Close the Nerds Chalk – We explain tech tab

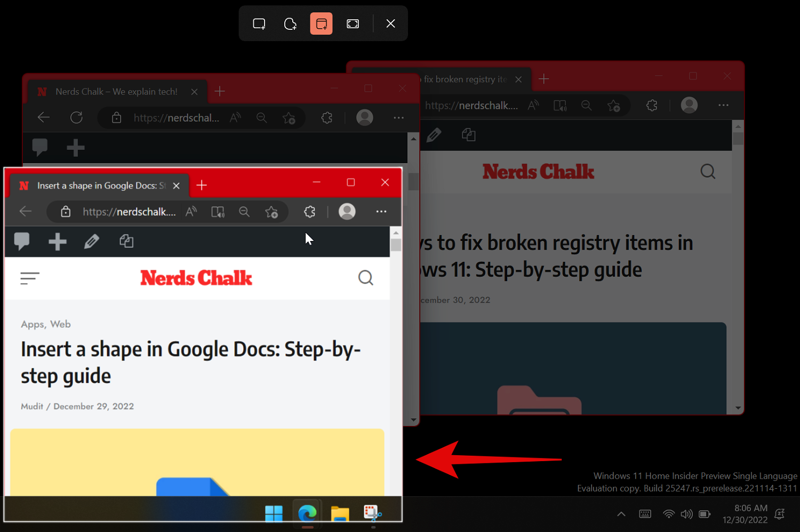tap(195, 92)
